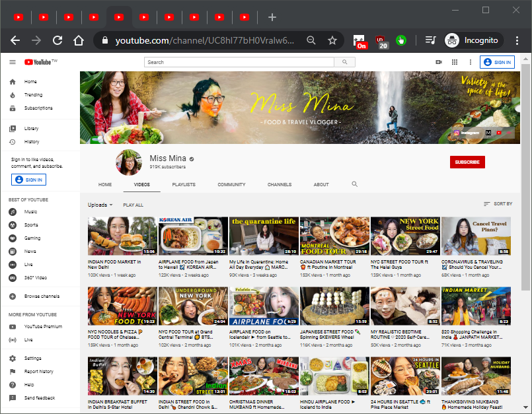Open the CHANNELS tab

(280, 185)
